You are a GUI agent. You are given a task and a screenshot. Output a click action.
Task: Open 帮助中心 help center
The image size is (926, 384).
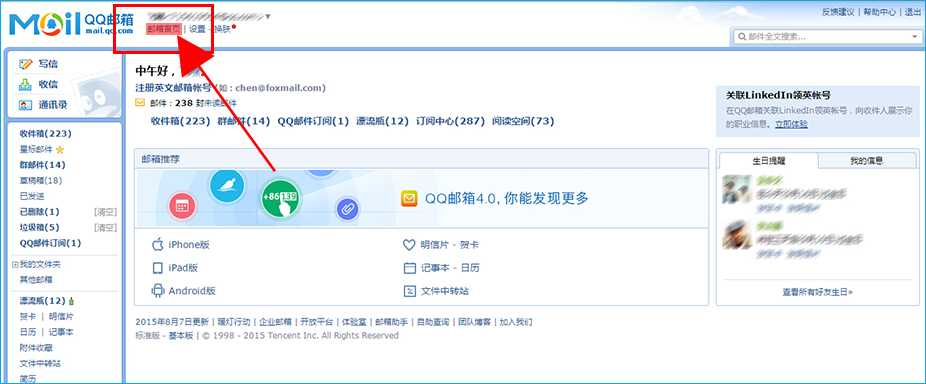pyautogui.click(x=879, y=12)
